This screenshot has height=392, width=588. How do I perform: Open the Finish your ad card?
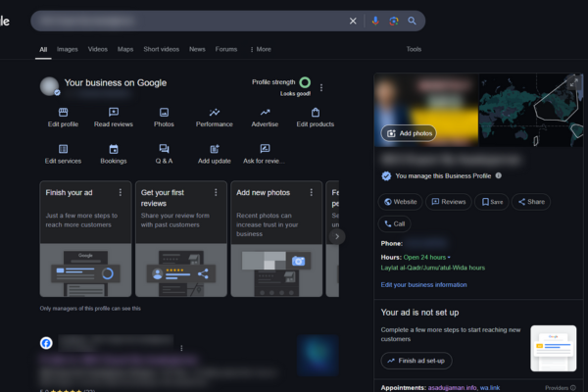pos(85,239)
